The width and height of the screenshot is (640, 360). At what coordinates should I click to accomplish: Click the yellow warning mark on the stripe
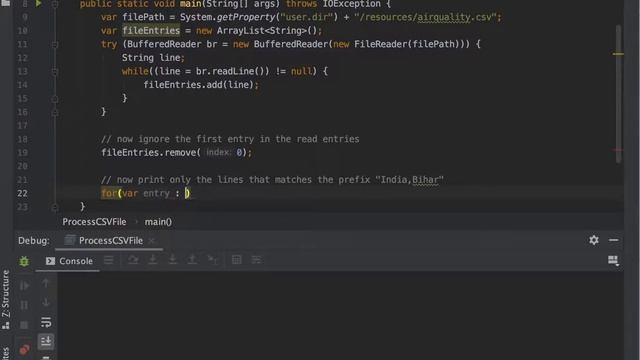coord(618,53)
